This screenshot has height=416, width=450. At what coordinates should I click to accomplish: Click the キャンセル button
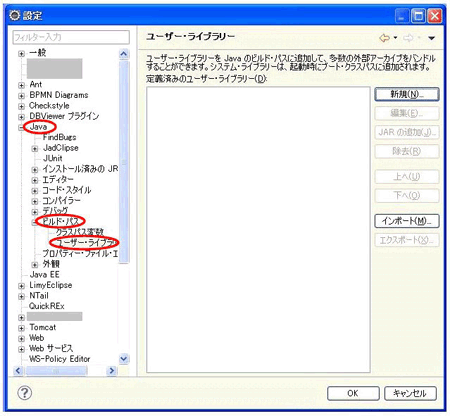410,393
